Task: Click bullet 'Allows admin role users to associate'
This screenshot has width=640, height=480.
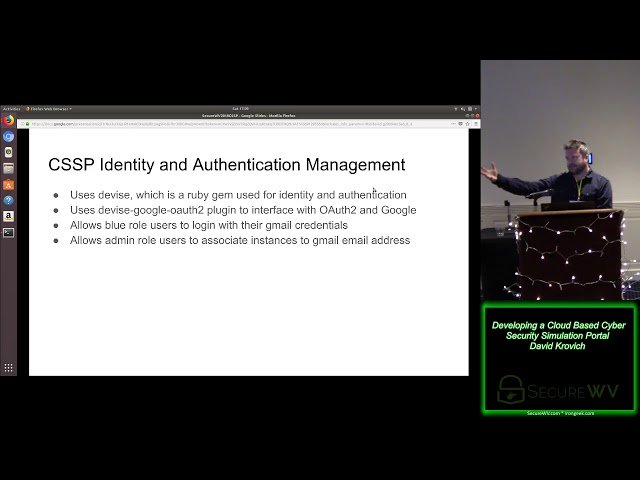Action: [x=240, y=240]
